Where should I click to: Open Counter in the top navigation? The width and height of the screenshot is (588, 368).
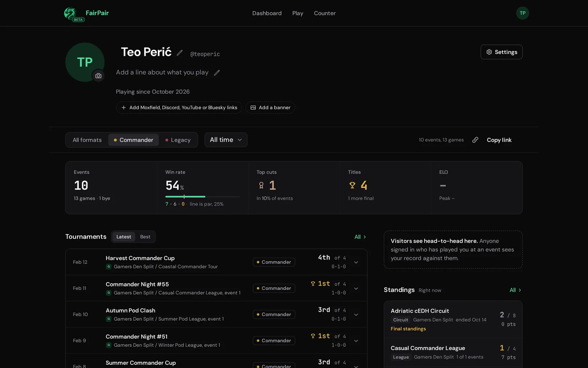point(325,13)
